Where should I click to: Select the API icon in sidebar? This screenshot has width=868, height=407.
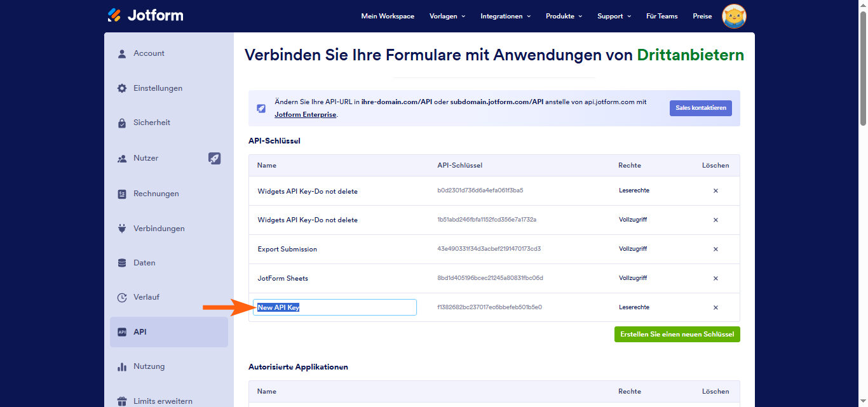(x=122, y=332)
